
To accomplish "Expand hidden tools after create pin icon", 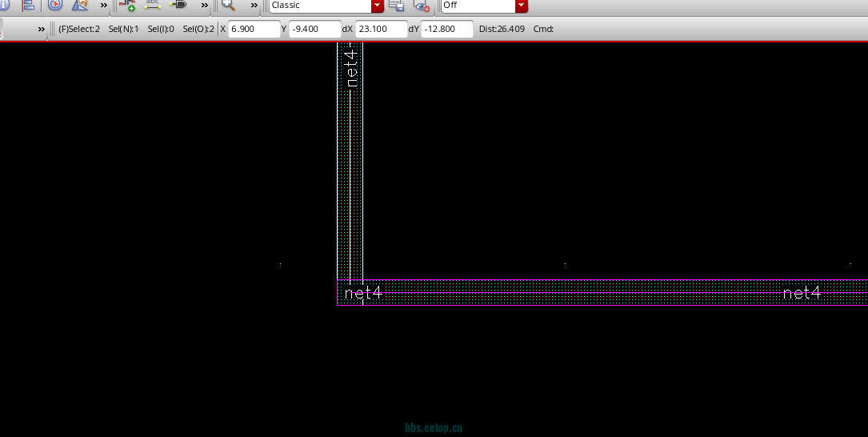I will point(205,6).
